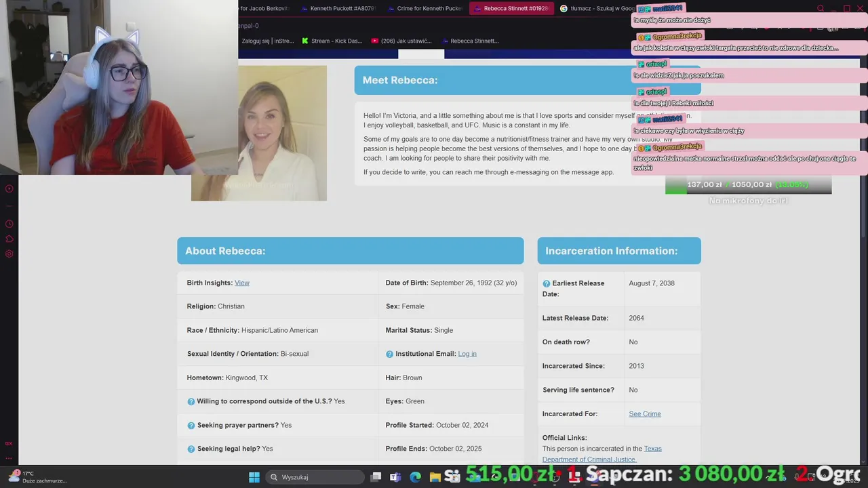Open the weather widget showing 17°C
The height and width of the screenshot is (488, 868).
point(37,477)
